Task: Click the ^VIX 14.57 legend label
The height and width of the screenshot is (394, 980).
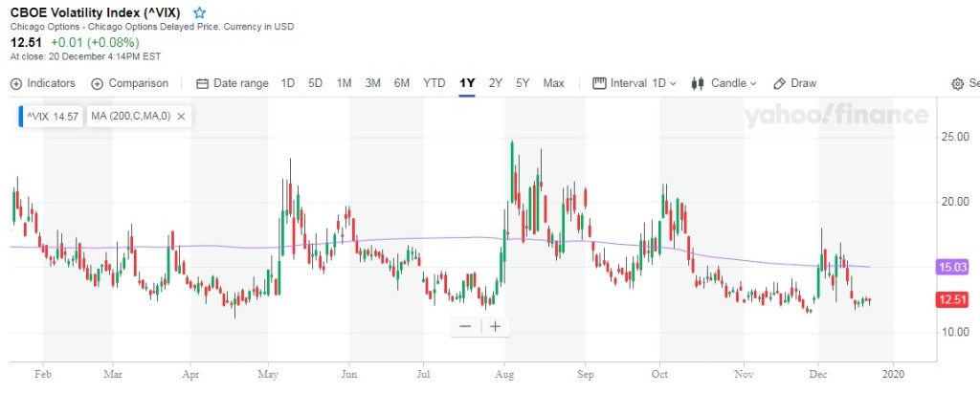Action: coord(52,116)
